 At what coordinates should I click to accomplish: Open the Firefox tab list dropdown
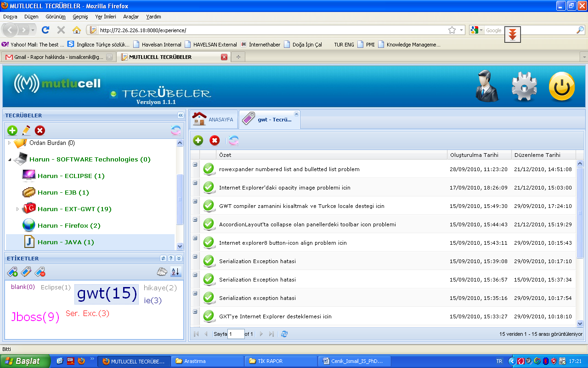point(584,57)
